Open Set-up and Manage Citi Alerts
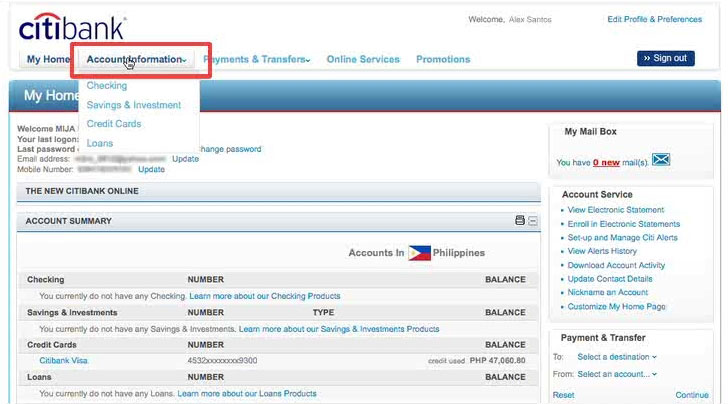This screenshot has width=728, height=404. click(623, 238)
